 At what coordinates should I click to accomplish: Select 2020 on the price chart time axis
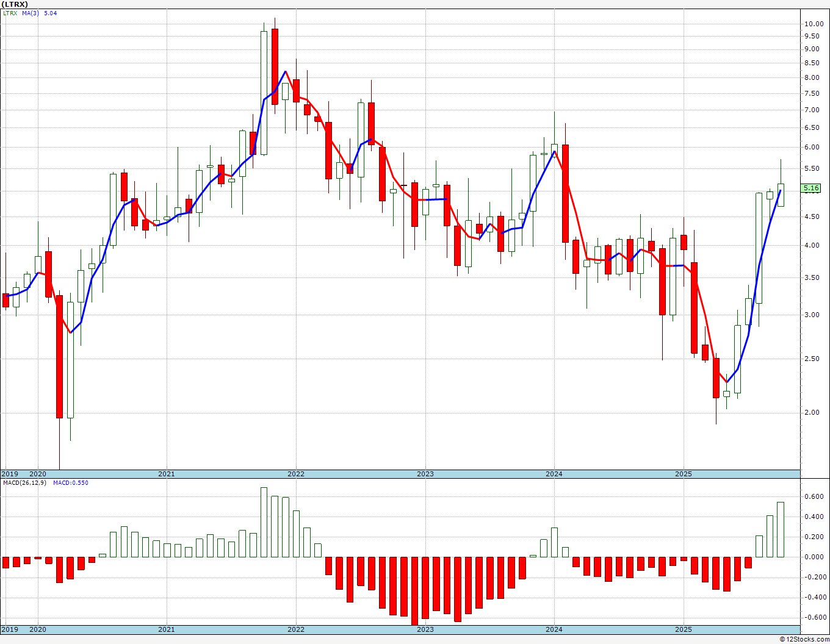pyautogui.click(x=38, y=474)
